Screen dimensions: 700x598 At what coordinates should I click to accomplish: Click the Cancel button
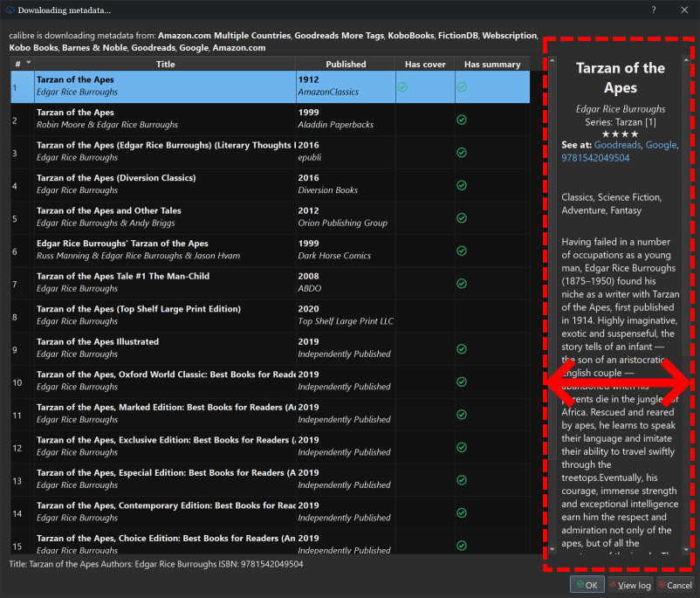[x=675, y=585]
